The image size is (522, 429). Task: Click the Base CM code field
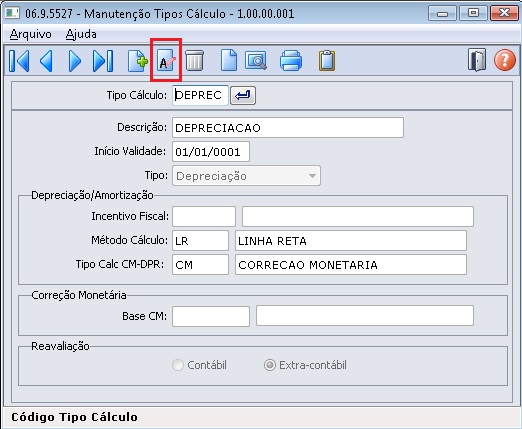(211, 316)
